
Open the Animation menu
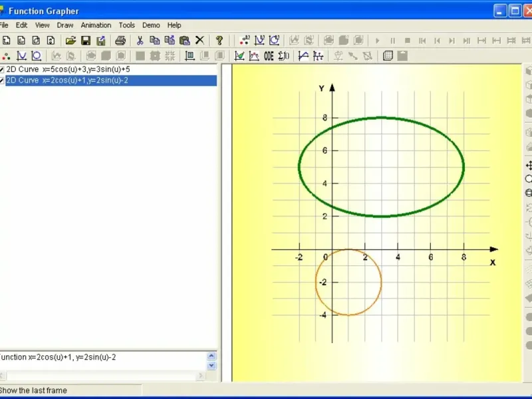point(96,25)
